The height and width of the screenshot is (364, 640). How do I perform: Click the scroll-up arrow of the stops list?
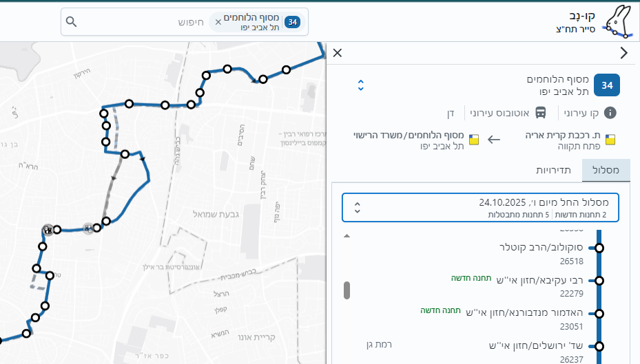[347, 236]
